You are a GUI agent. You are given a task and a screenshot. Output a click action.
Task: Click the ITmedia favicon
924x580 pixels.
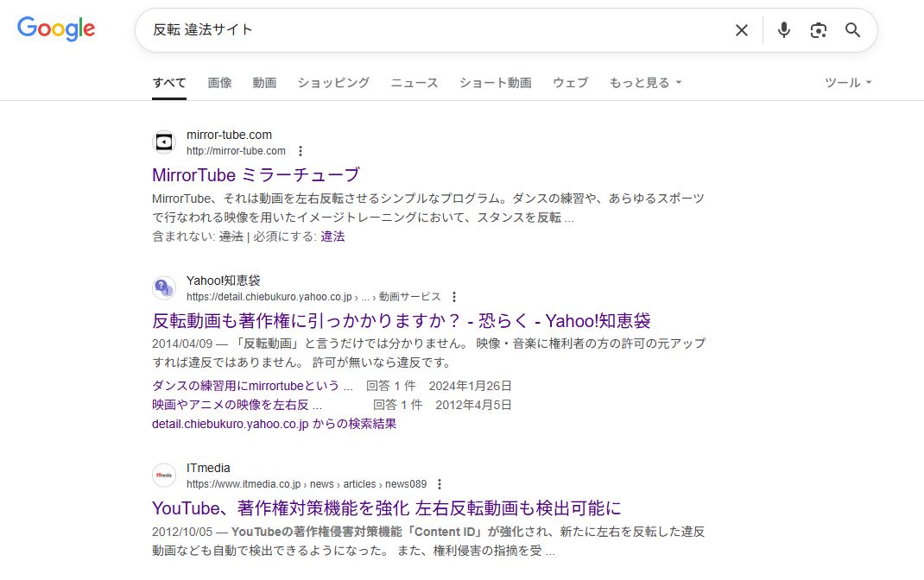(163, 474)
